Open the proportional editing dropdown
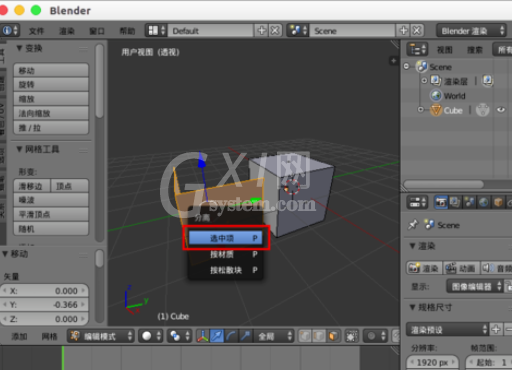 pos(375,336)
